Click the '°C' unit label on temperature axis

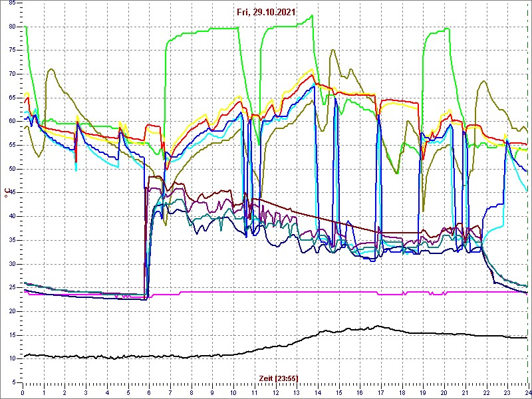coord(6,193)
